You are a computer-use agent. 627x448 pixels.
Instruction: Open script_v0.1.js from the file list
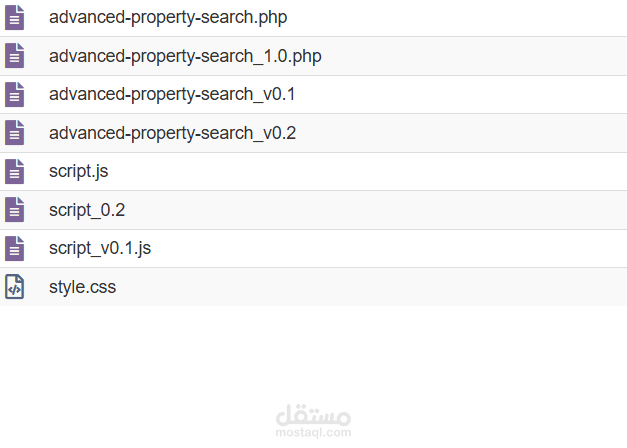coord(100,248)
